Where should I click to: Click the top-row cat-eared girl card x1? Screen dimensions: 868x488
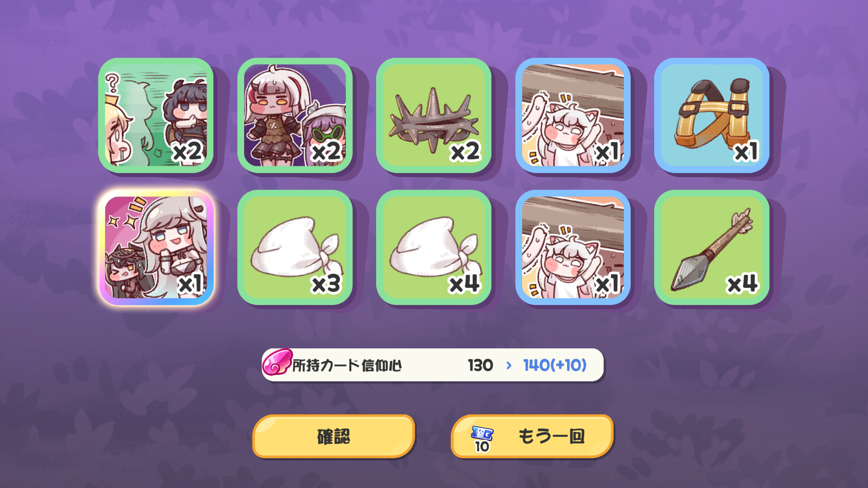coord(573,115)
